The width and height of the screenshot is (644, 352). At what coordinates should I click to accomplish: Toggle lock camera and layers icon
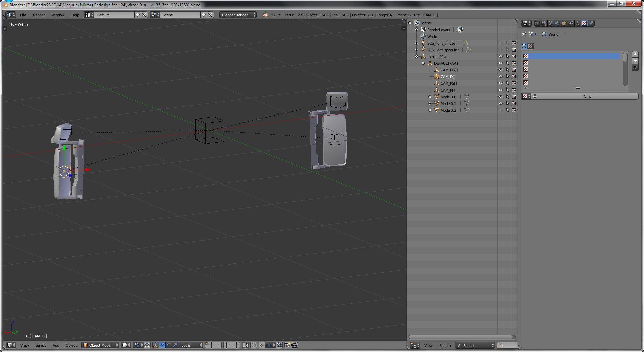245,345
